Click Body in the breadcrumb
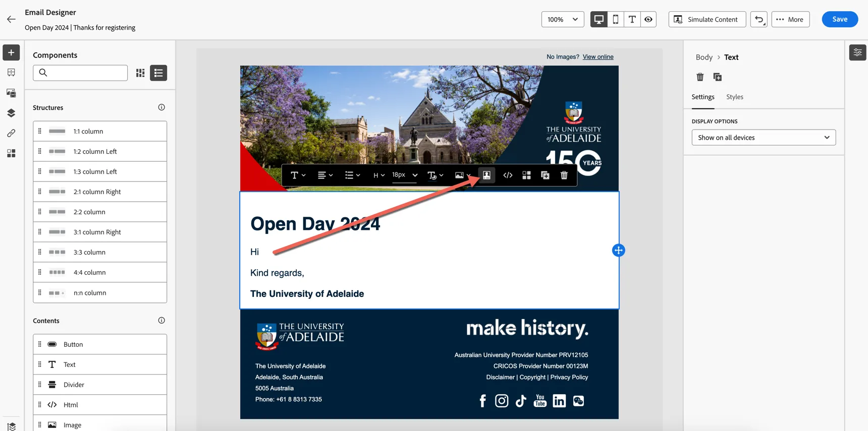 click(704, 57)
